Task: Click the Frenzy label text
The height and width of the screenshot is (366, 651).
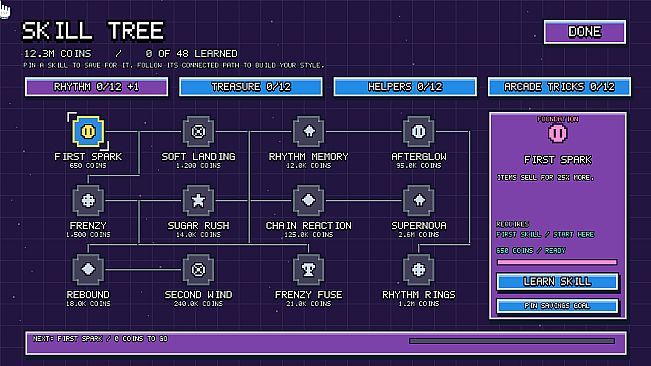Action: [x=88, y=226]
